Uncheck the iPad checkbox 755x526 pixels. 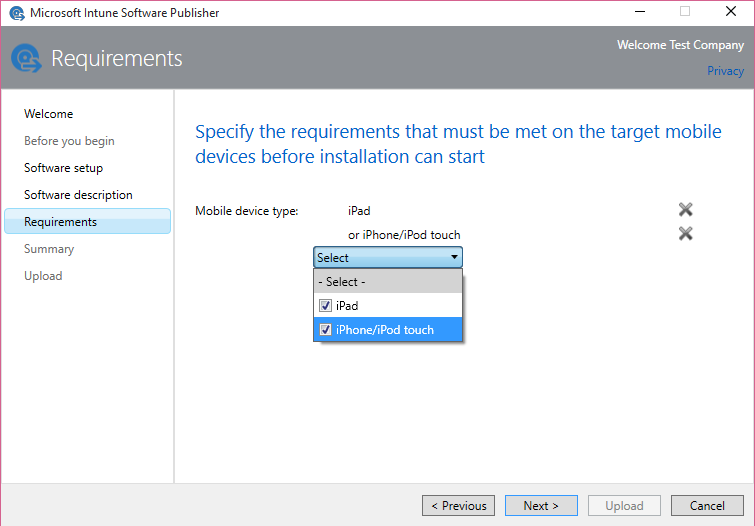(325, 306)
